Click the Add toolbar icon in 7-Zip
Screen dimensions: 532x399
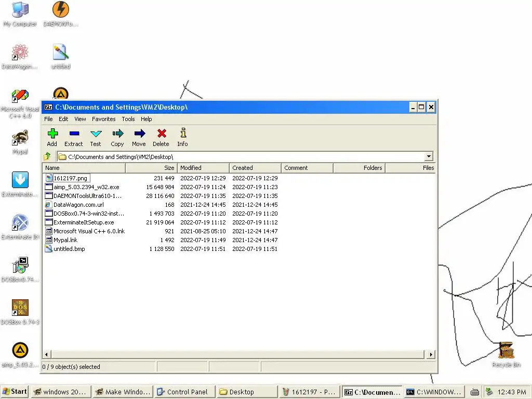pyautogui.click(x=52, y=134)
